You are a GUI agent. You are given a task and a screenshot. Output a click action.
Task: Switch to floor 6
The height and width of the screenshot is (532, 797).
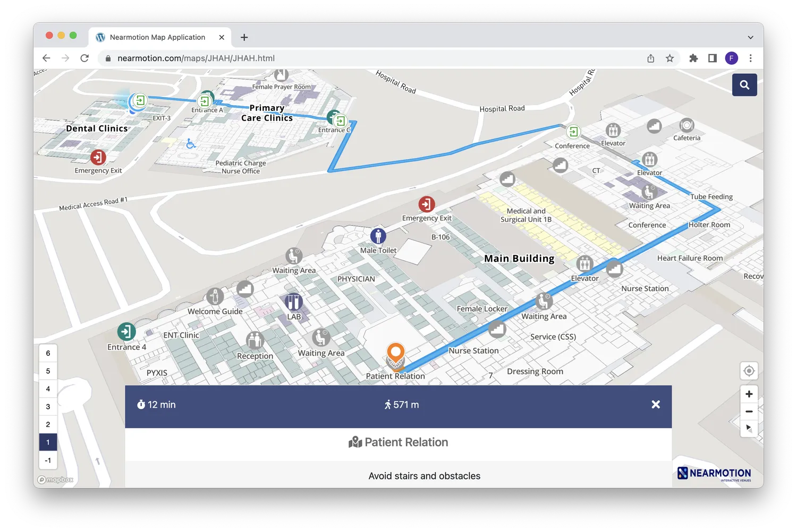click(x=48, y=353)
